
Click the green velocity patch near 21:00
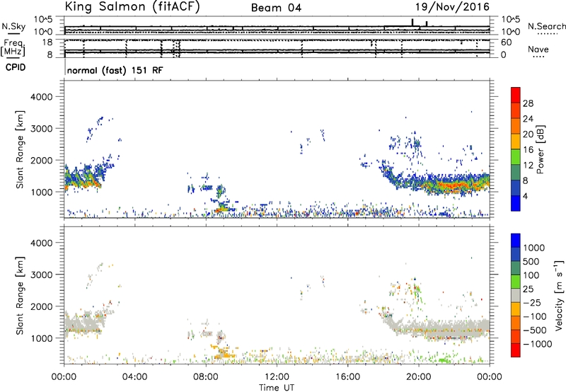[x=443, y=360]
